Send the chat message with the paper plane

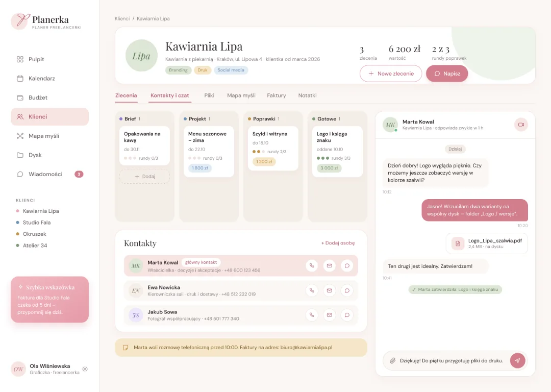point(517,360)
